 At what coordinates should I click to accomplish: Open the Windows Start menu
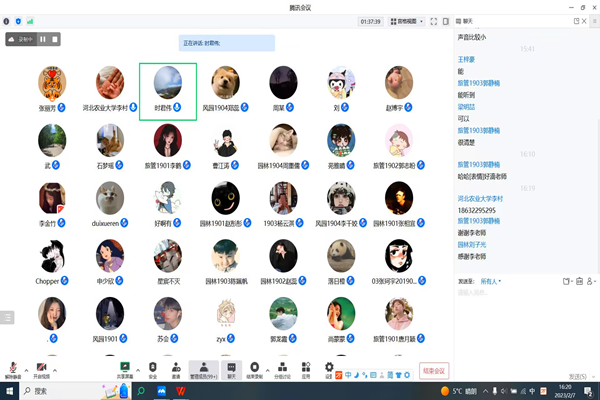click(x=8, y=391)
